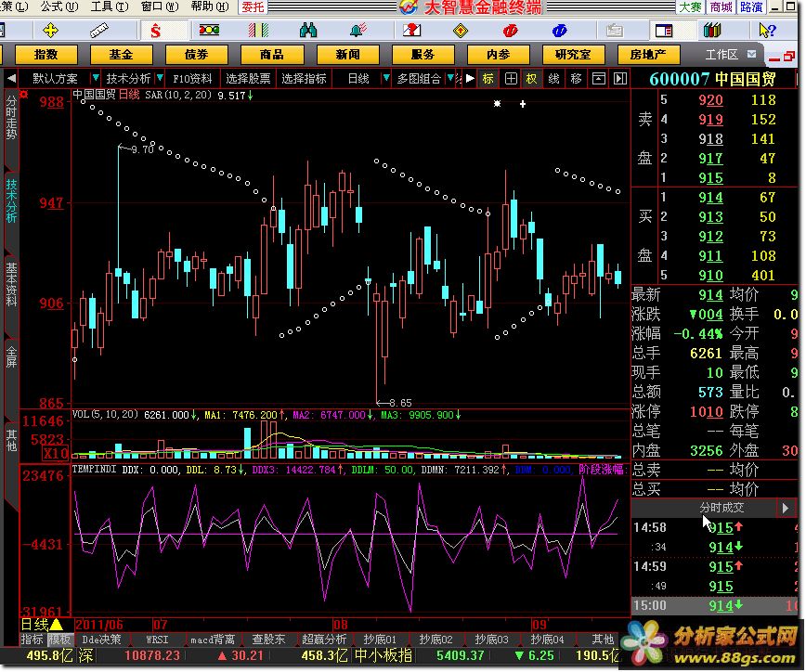
Task: Open the 商城 link in title bar
Action: pos(721,7)
